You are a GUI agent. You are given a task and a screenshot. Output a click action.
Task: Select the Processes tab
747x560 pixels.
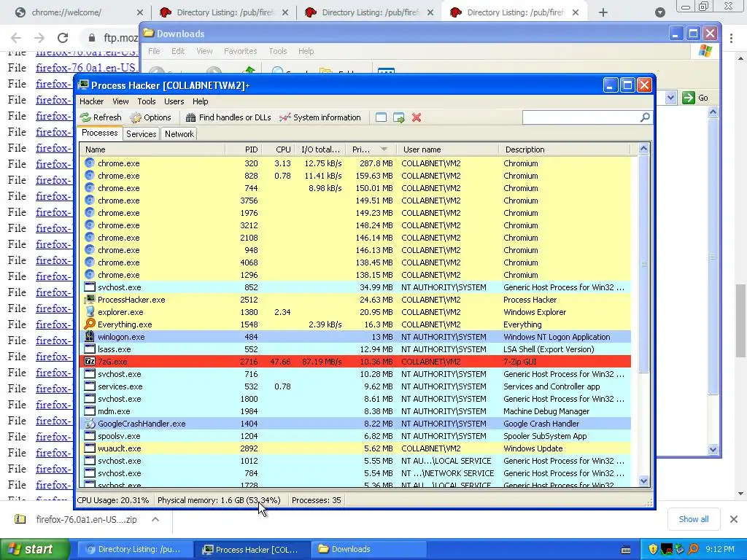coord(99,133)
